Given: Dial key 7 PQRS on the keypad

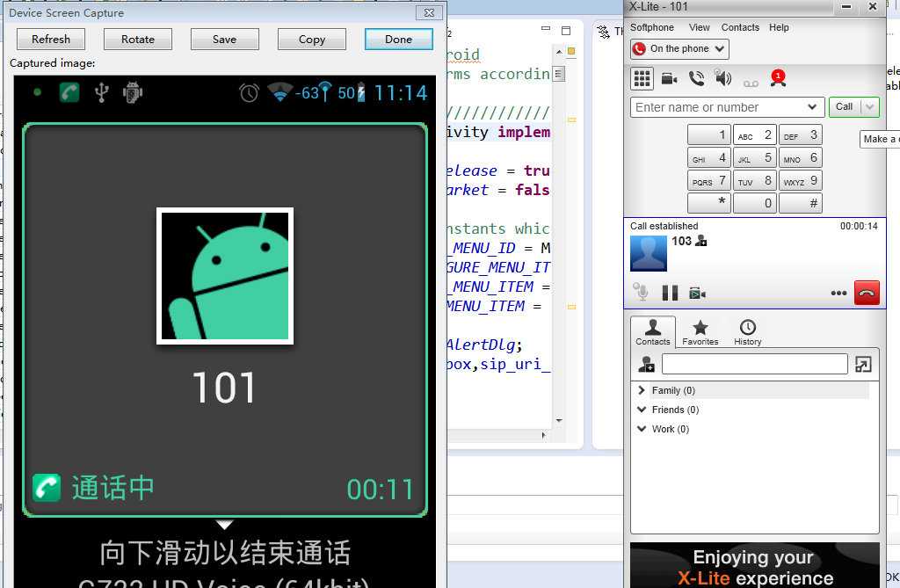Looking at the screenshot, I should click(x=709, y=180).
